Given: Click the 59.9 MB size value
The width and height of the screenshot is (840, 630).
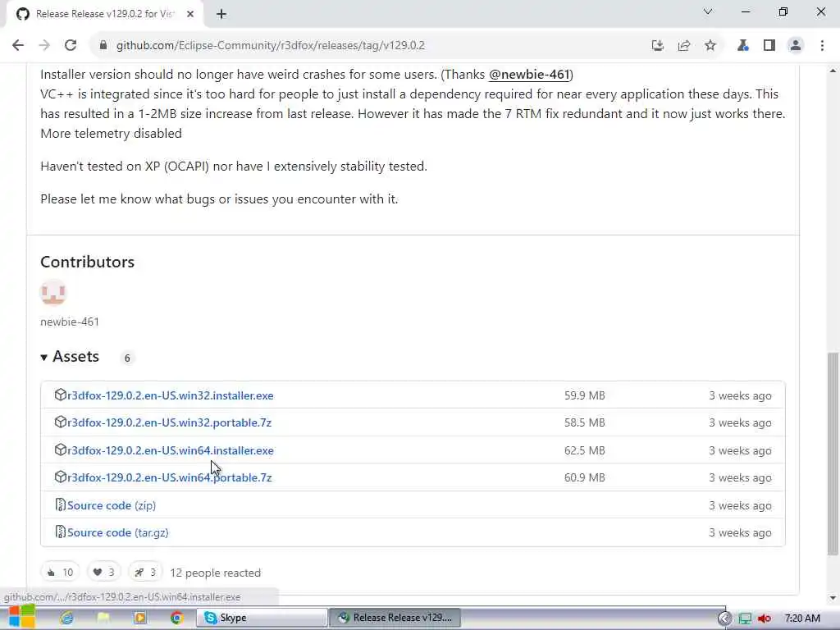Looking at the screenshot, I should pyautogui.click(x=584, y=395).
